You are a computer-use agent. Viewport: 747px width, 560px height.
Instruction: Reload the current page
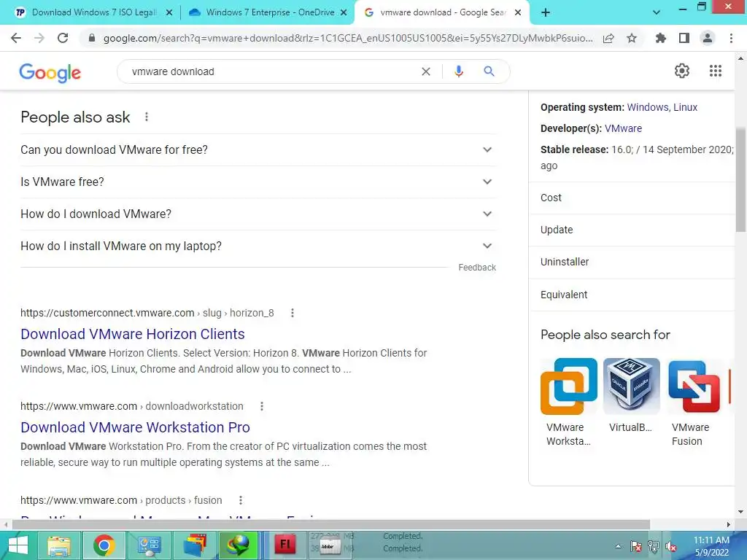click(63, 38)
